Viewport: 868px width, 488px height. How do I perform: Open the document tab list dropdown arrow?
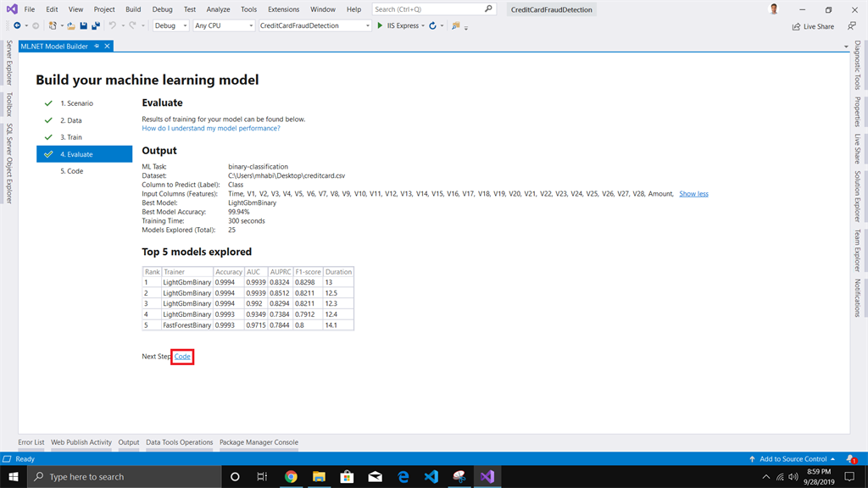point(846,47)
